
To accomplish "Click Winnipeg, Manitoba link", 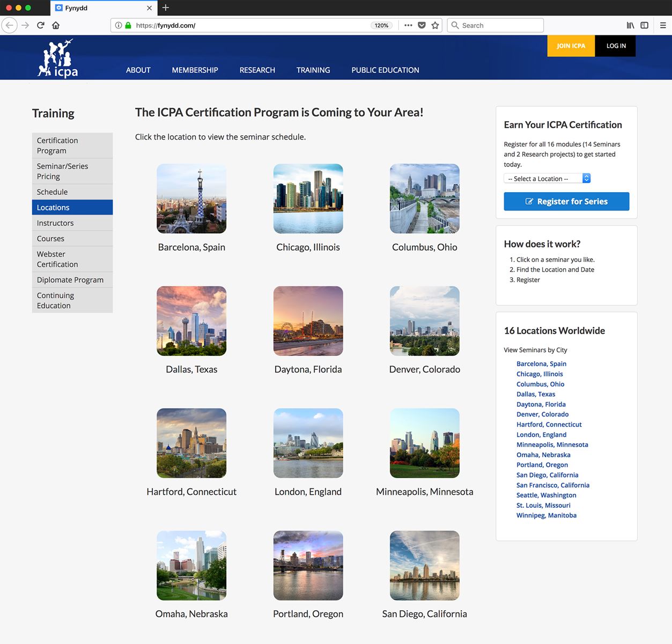I will pyautogui.click(x=547, y=516).
